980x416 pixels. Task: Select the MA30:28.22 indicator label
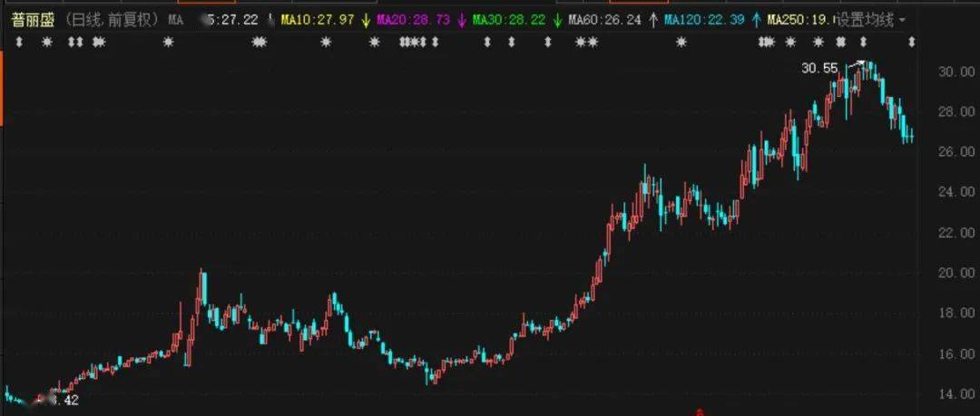pyautogui.click(x=509, y=21)
